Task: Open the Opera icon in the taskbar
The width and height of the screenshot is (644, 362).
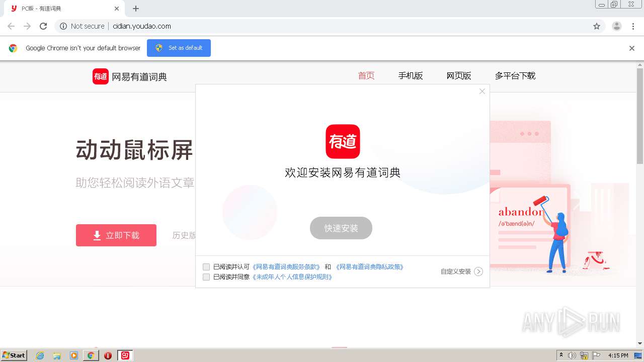Action: click(108, 355)
